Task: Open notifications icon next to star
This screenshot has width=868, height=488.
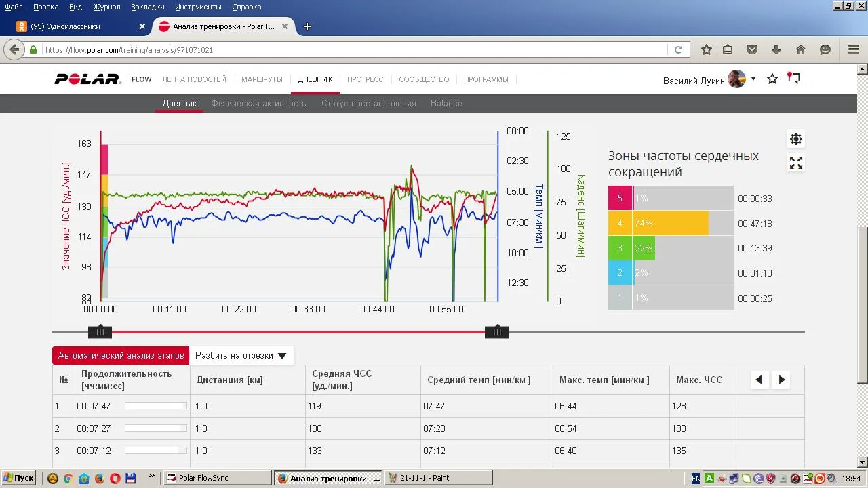Action: (793, 79)
